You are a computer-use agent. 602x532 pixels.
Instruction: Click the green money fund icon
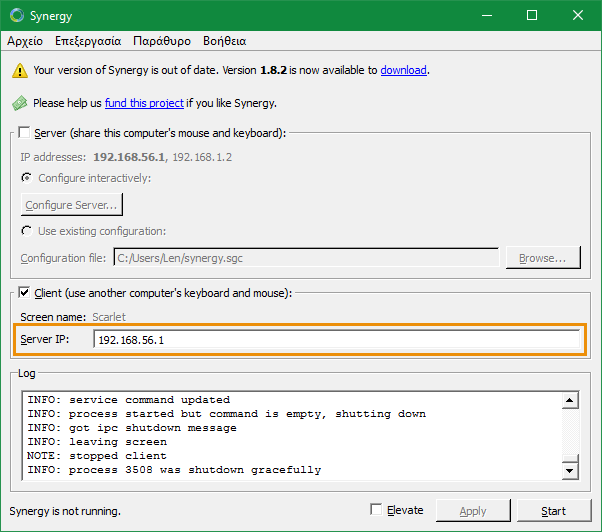point(20,103)
